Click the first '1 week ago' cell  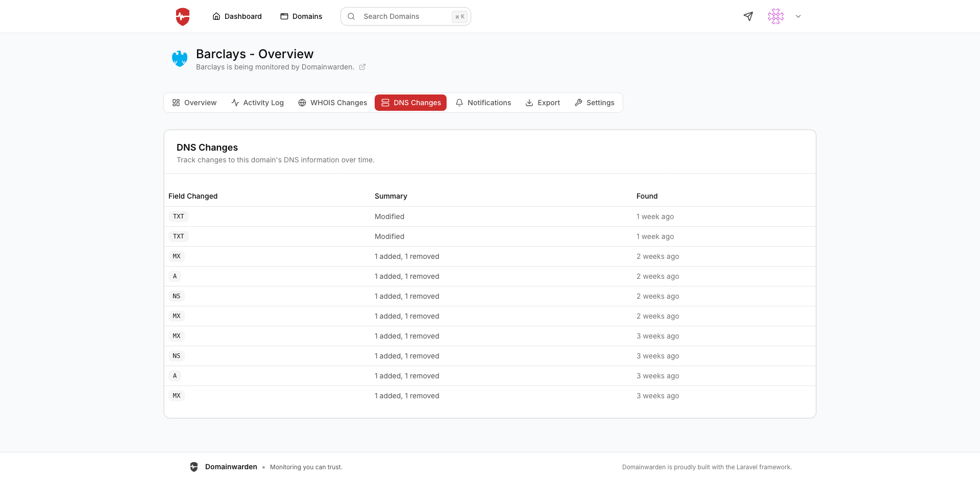click(655, 217)
